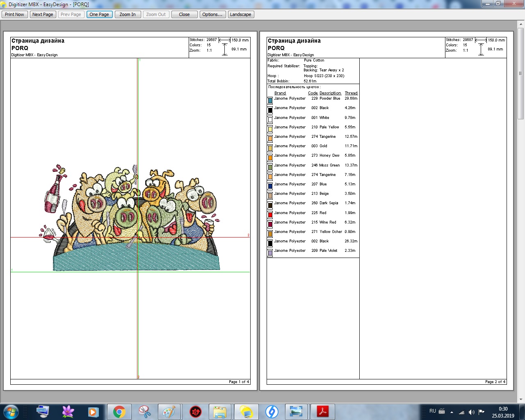Click the 'Pure Cotton' fabric value
Viewport: 525px width, 420px height.
coord(314,60)
